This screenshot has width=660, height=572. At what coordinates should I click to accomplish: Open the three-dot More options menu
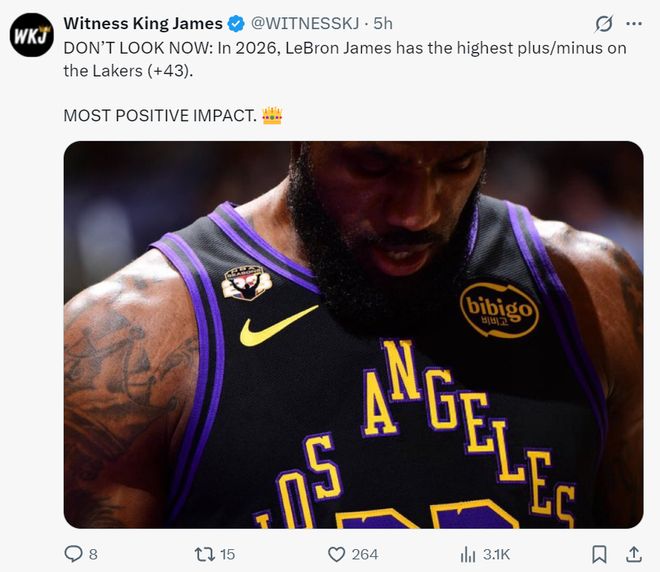(634, 23)
